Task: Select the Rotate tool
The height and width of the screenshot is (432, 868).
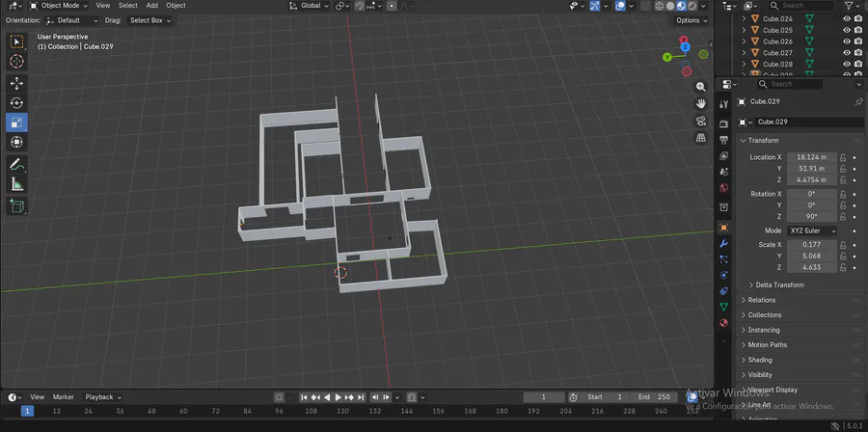Action: [16, 103]
